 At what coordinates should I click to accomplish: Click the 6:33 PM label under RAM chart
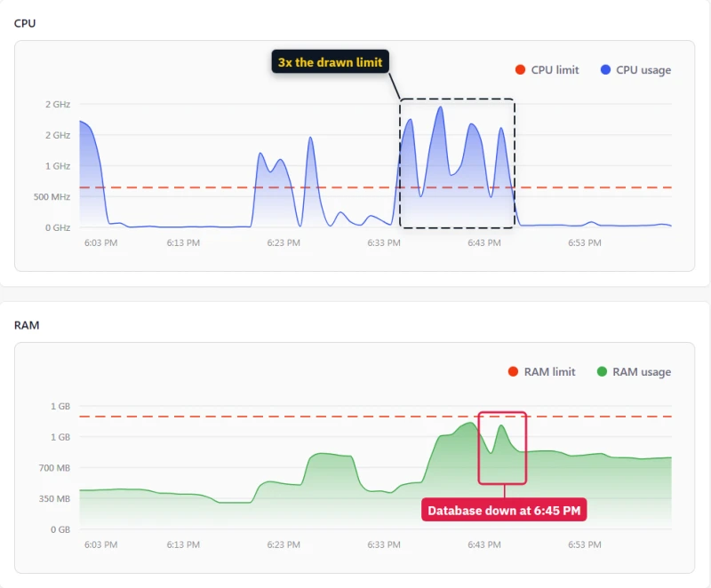(384, 544)
